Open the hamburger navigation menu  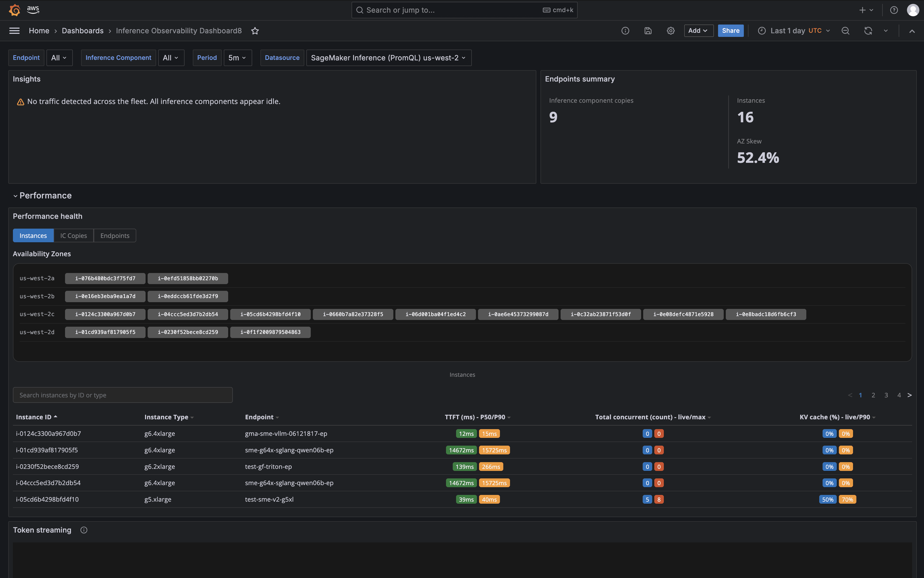coord(14,31)
